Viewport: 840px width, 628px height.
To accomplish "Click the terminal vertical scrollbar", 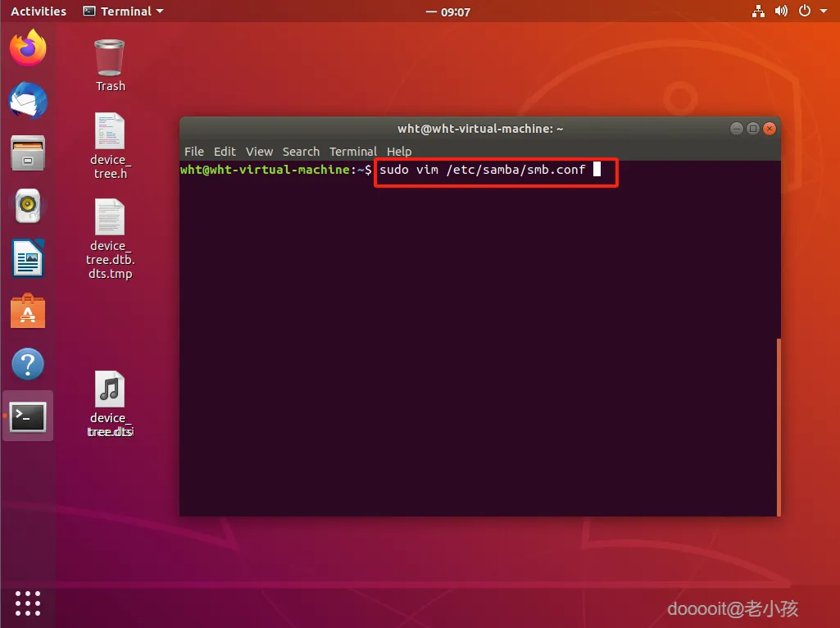I will [779, 426].
